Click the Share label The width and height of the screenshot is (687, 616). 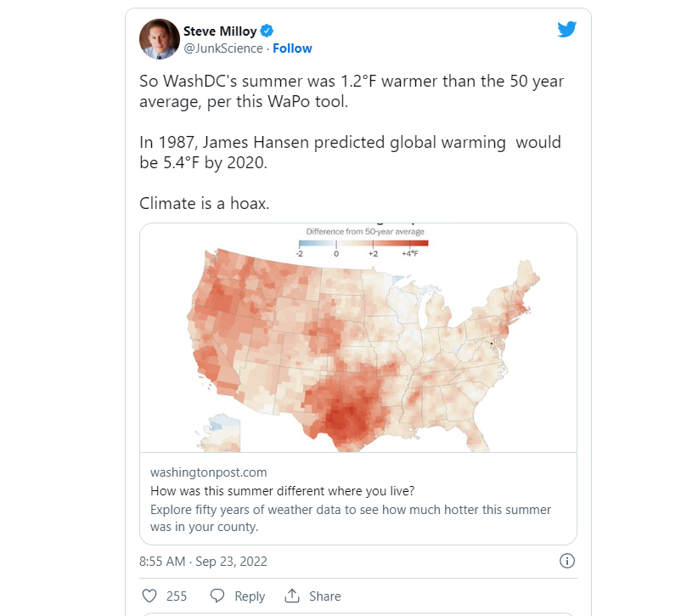tap(325, 596)
